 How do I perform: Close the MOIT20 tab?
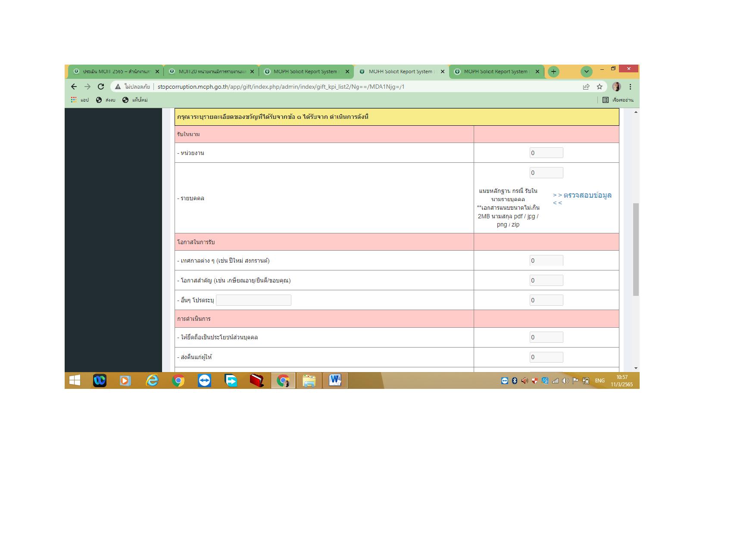pyautogui.click(x=252, y=71)
